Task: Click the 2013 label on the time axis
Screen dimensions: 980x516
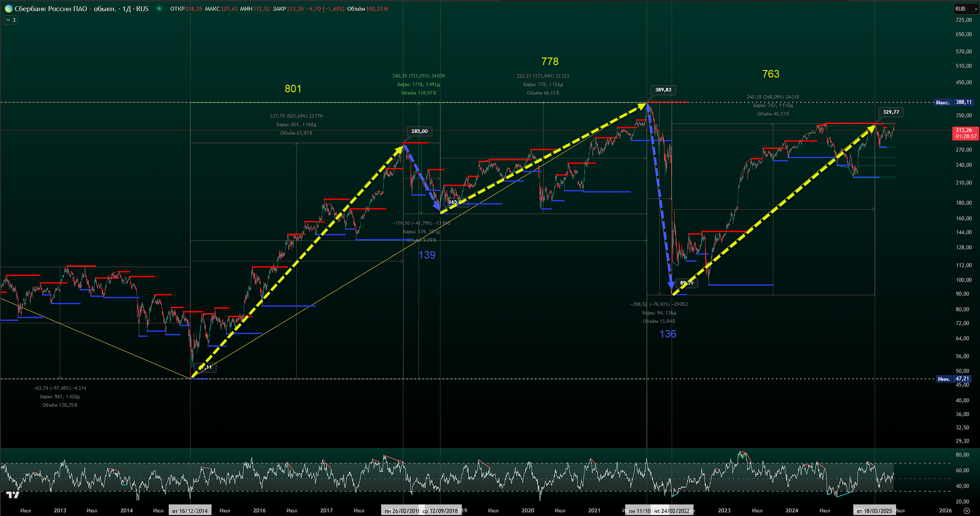Action: pos(60,511)
